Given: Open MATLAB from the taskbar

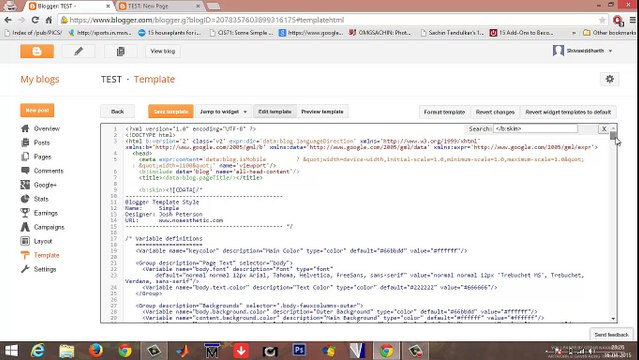Looking at the screenshot, I should [x=183, y=351].
